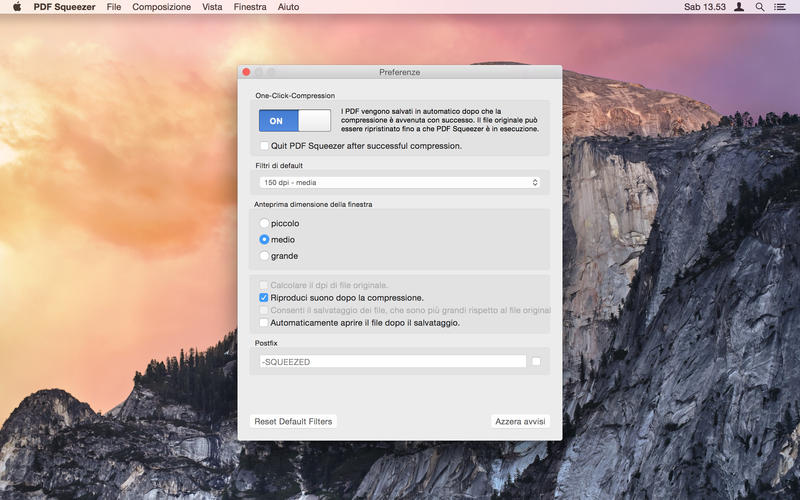Select the piccolo preview size radio button
The width and height of the screenshot is (800, 500).
[x=264, y=223]
